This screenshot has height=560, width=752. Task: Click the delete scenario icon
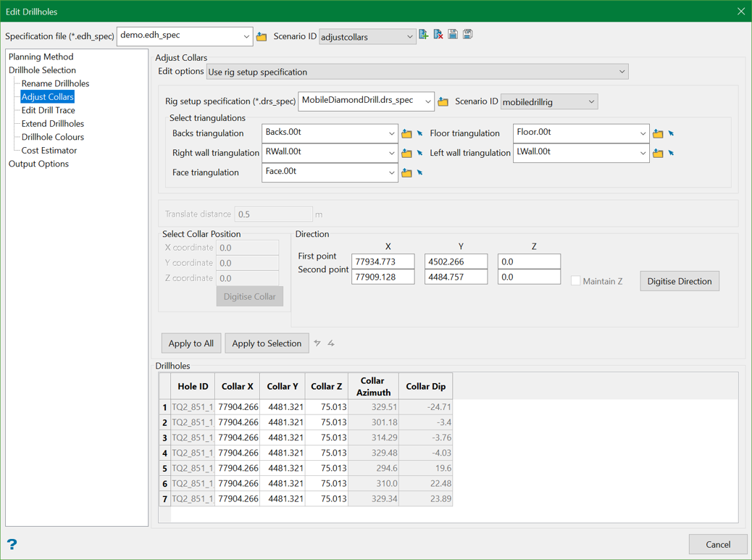(438, 35)
